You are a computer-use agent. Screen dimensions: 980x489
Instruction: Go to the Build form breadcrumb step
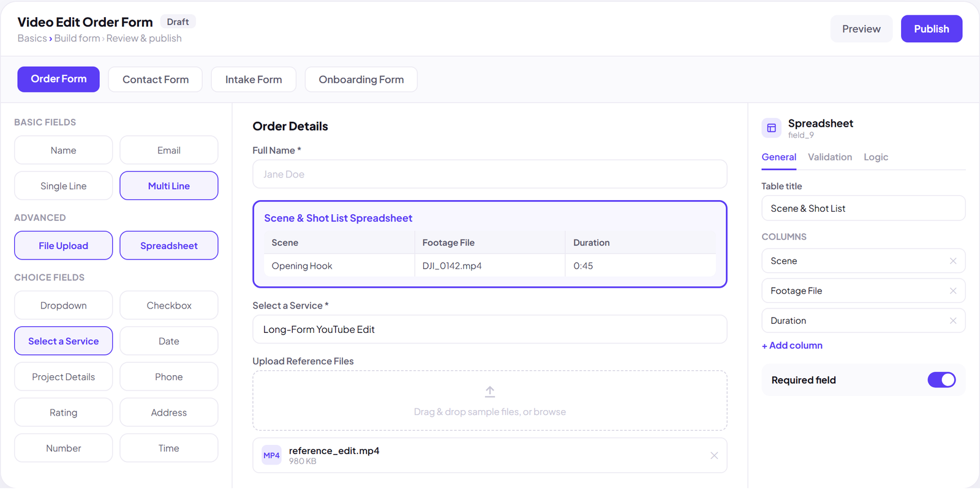(x=77, y=39)
